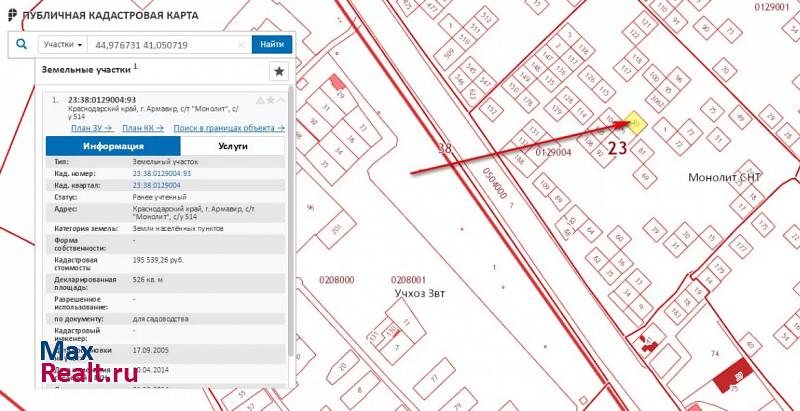
Task: Open the План ЗУ link
Action: pos(90,128)
